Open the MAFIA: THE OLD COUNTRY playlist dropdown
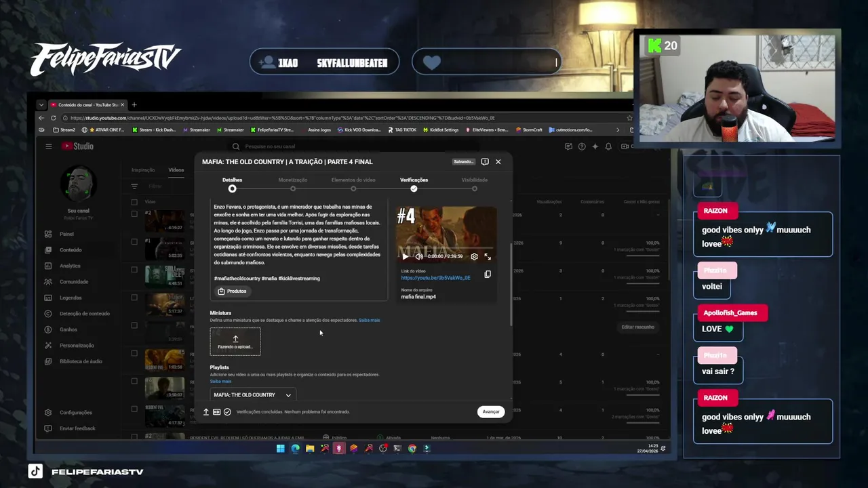The height and width of the screenshot is (488, 868). [252, 395]
